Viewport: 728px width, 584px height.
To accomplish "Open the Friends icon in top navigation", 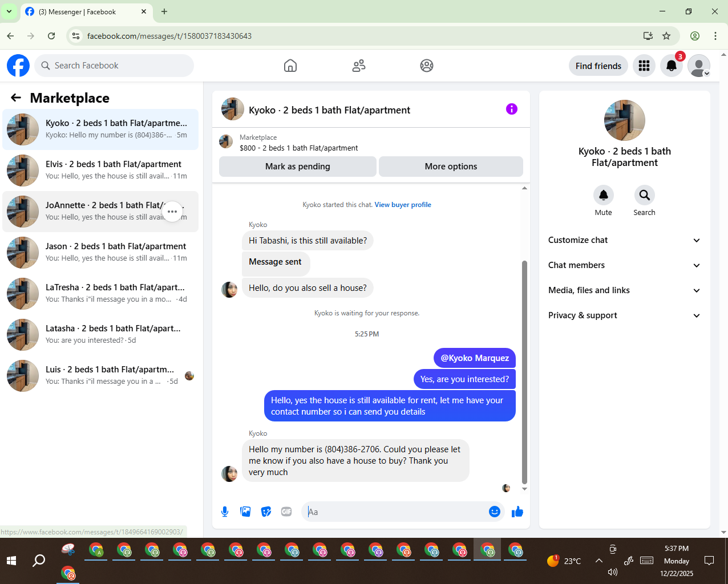I will tap(359, 66).
